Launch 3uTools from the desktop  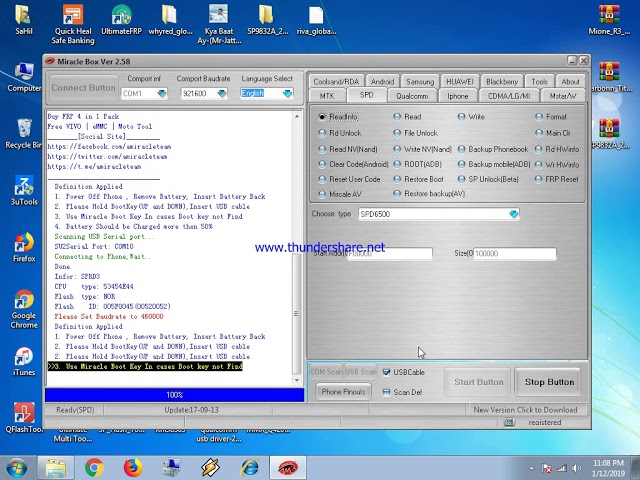click(24, 191)
